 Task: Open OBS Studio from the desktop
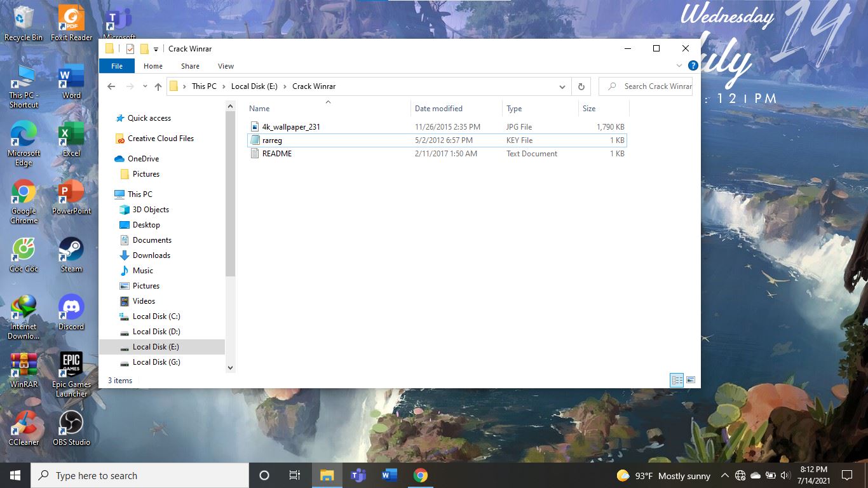(71, 421)
